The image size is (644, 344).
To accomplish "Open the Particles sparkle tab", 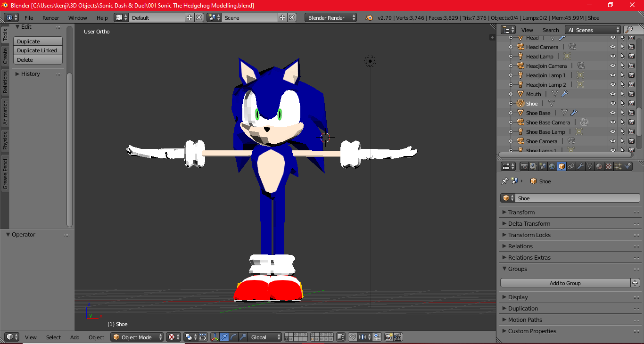I will click(618, 166).
